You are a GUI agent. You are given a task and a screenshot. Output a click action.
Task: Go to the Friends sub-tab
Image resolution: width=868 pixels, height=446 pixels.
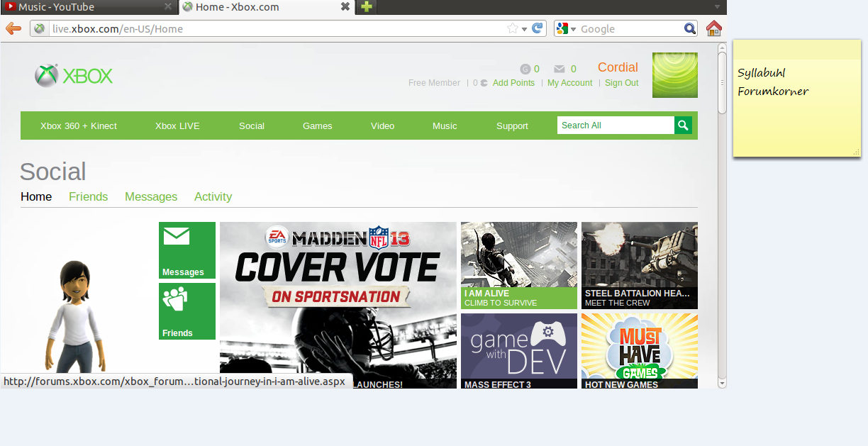89,196
